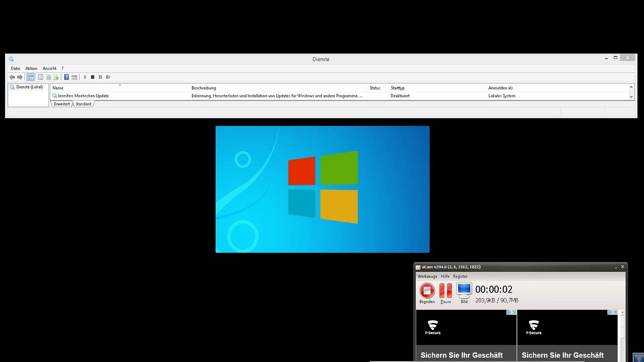
Task: Switch to the Erweitert tab
Action: pos(62,104)
